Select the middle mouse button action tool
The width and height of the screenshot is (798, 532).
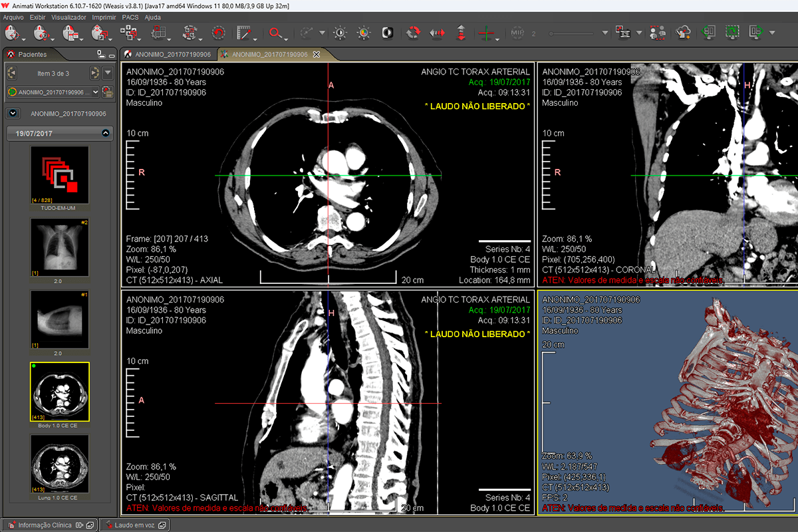tap(41, 32)
